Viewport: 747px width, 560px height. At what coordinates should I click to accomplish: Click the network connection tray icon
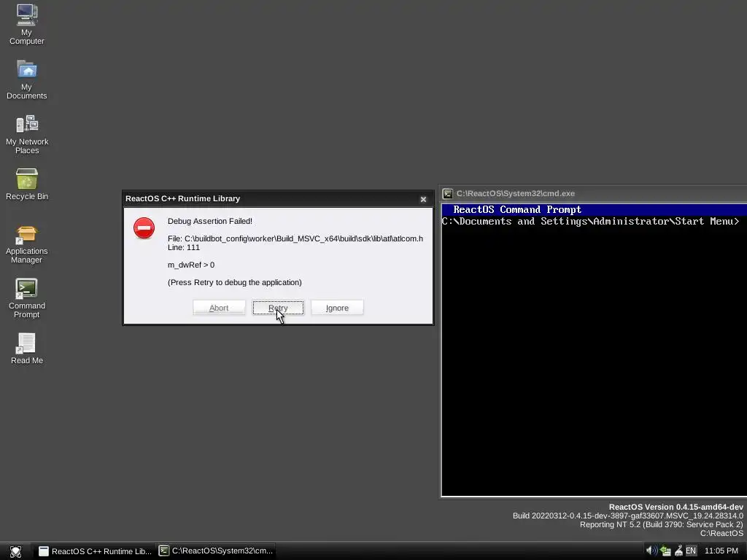665,551
